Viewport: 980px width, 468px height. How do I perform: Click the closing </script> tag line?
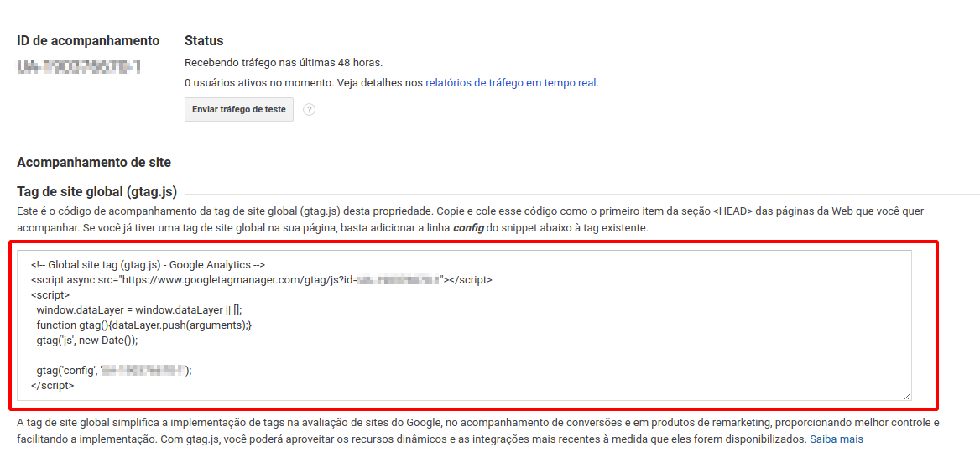pos(53,386)
